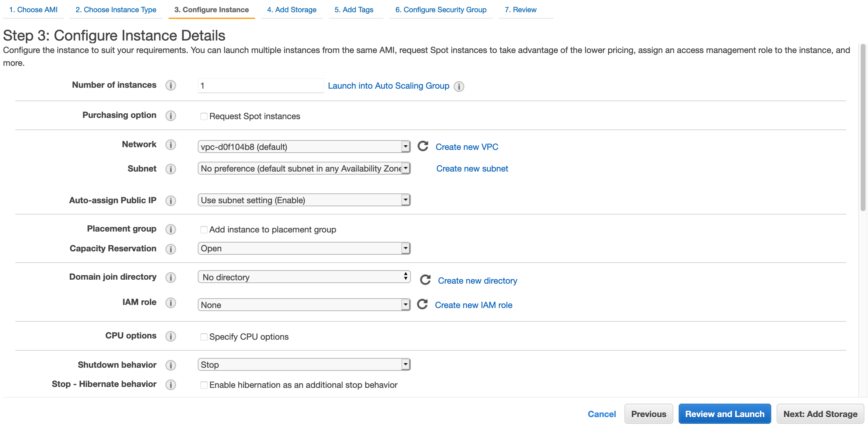Viewport: 868px width, 432px height.
Task: Click Create new IAM role link
Action: (474, 305)
